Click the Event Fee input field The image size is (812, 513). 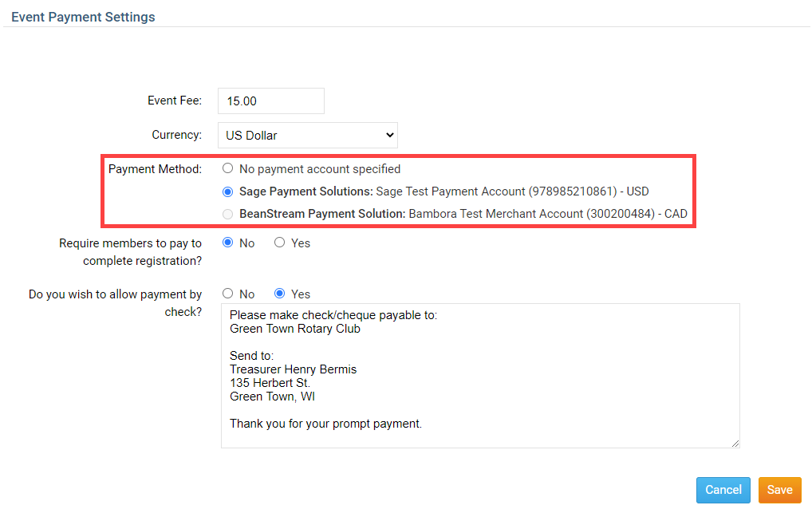click(270, 101)
